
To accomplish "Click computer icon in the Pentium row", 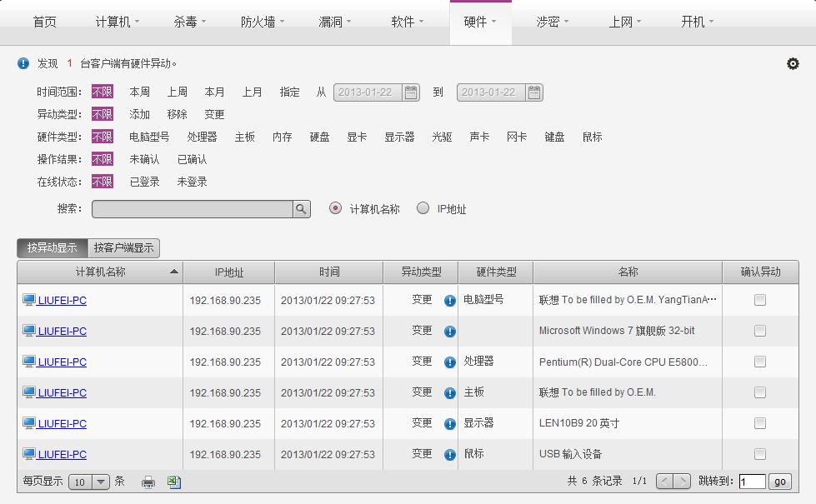I will (29, 362).
